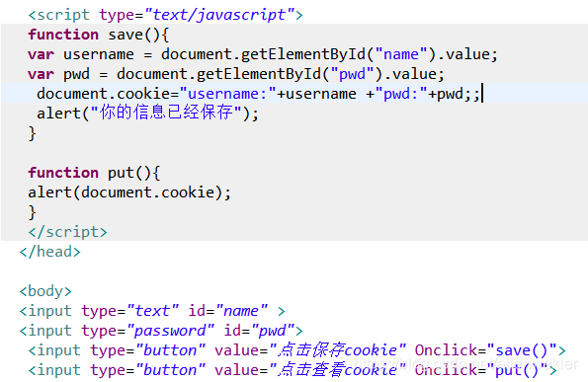Click the button line with Onclick="put()"

293,370
